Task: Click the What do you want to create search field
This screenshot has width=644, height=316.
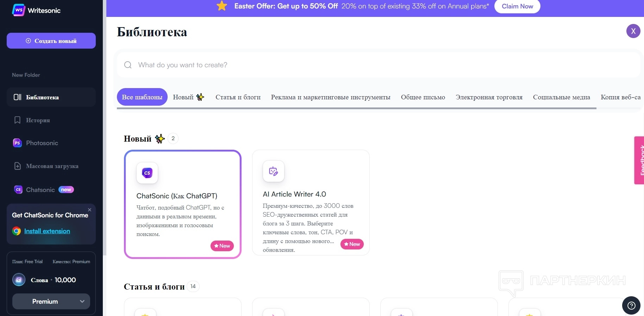Action: (379, 65)
